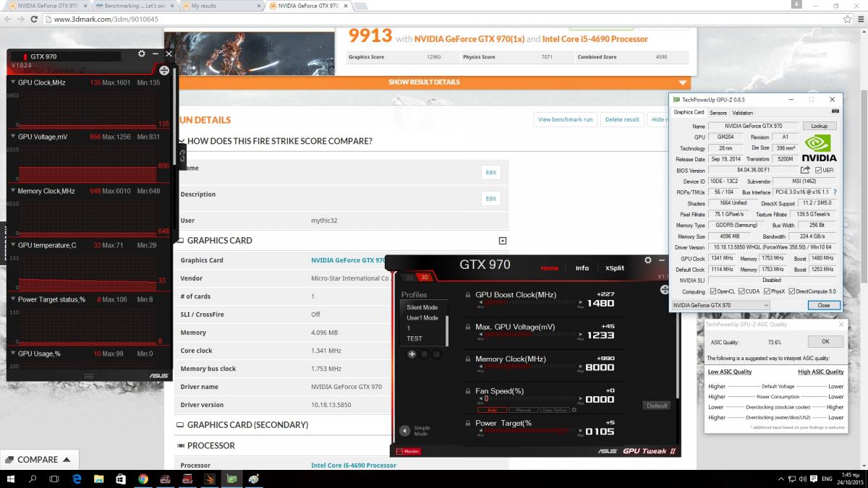
Task: Click Memory Clock slider track
Action: [530, 367]
